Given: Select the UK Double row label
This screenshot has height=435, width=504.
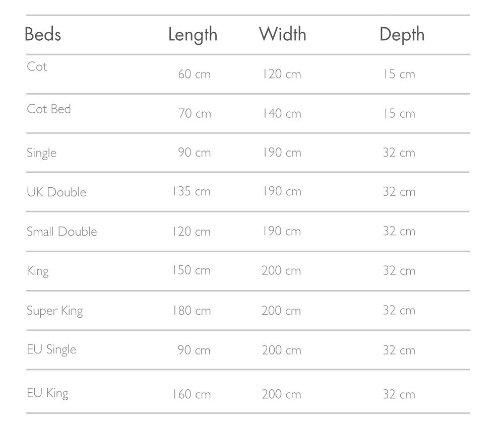Looking at the screenshot, I should tap(56, 192).
